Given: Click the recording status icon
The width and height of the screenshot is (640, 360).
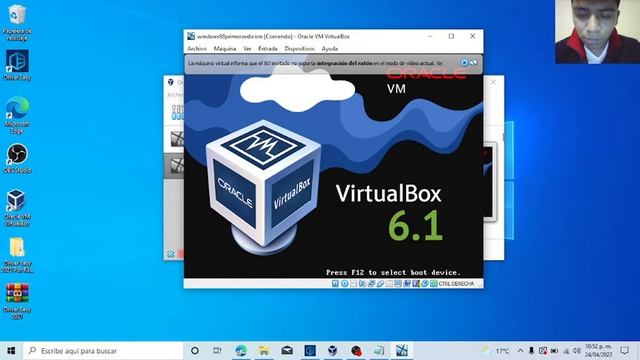Looking at the screenshot, I should pos(407,284).
